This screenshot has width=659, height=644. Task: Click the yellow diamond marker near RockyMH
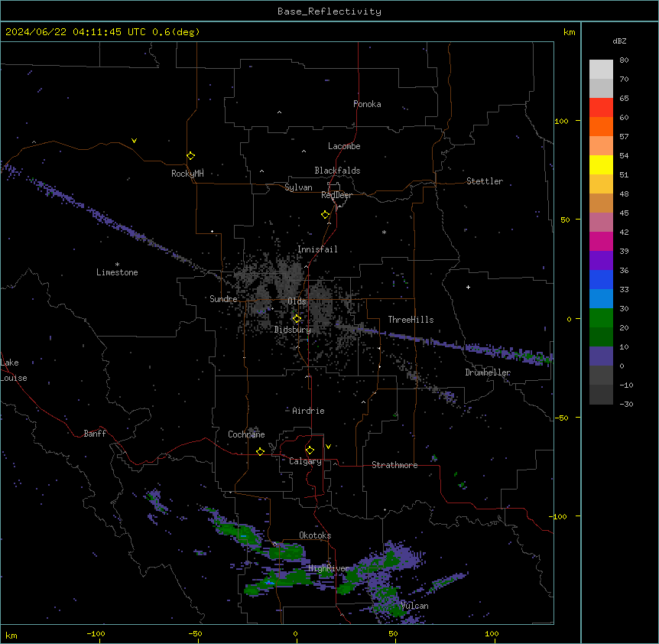point(191,156)
